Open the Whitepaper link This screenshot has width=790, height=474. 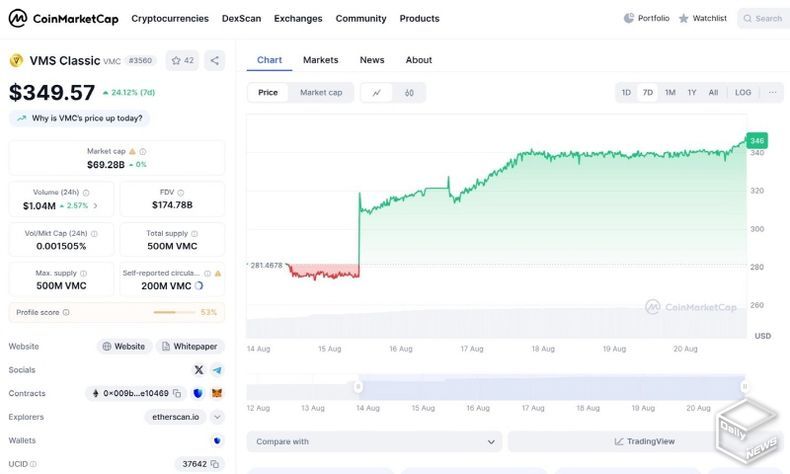[x=190, y=347]
